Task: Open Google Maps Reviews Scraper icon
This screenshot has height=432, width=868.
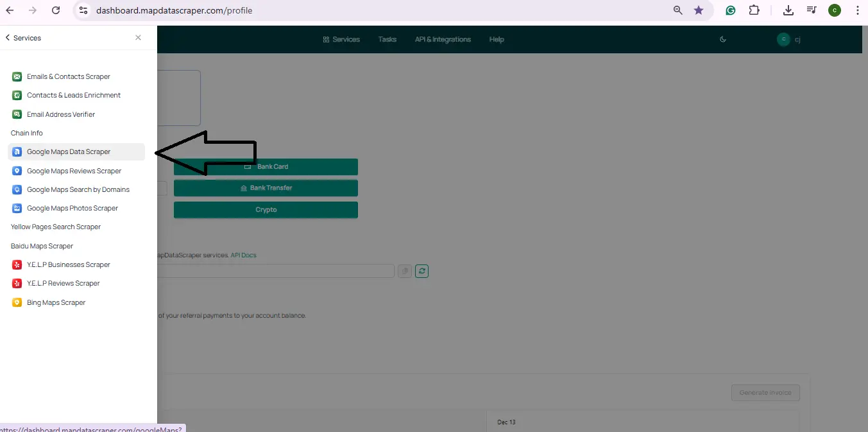Action: (x=17, y=171)
